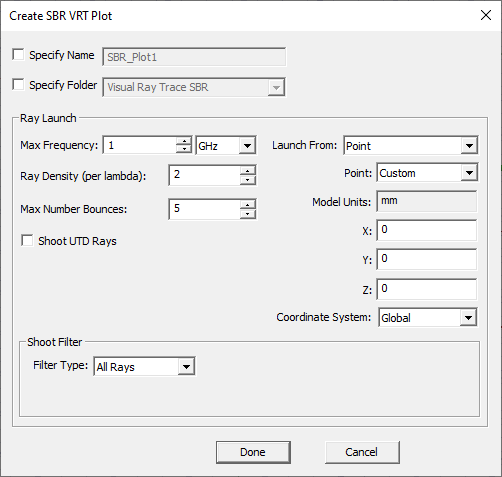Increase Ray Density with up arrow

(x=248, y=170)
